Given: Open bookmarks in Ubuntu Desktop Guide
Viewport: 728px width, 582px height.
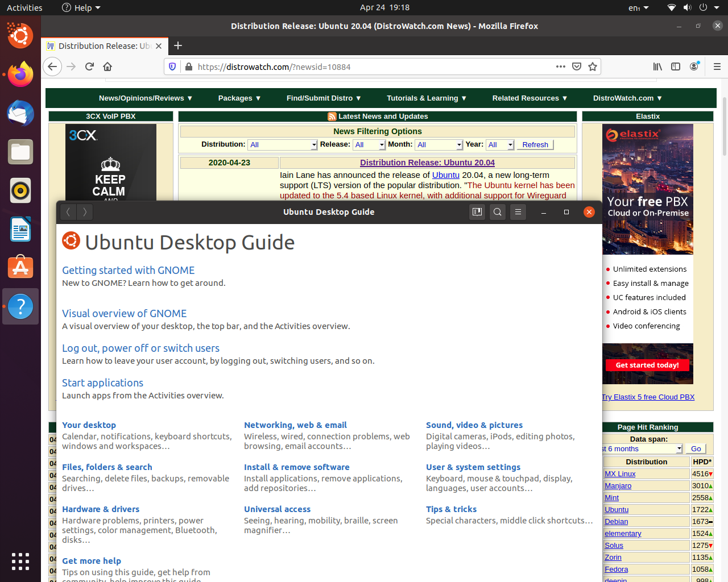Looking at the screenshot, I should [x=477, y=212].
